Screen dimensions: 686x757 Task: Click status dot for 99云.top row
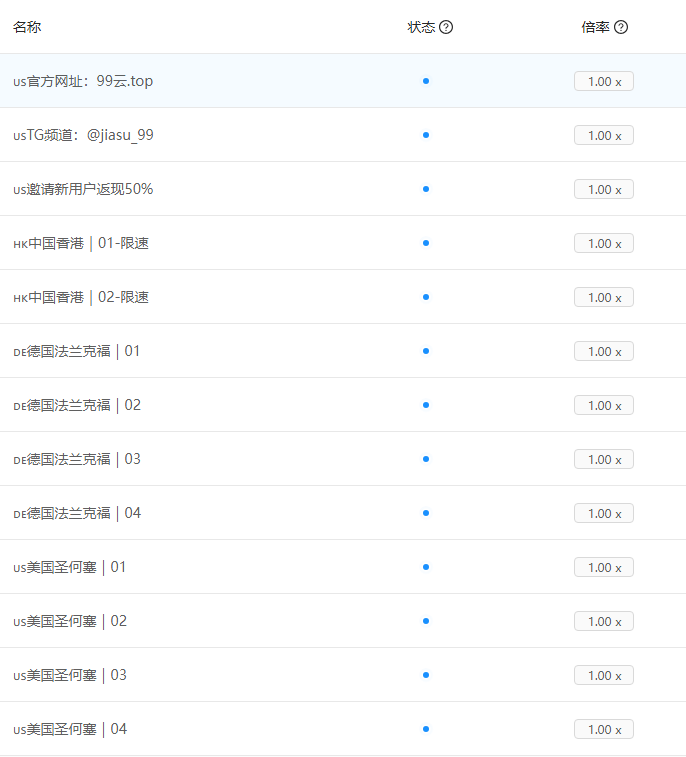[426, 81]
